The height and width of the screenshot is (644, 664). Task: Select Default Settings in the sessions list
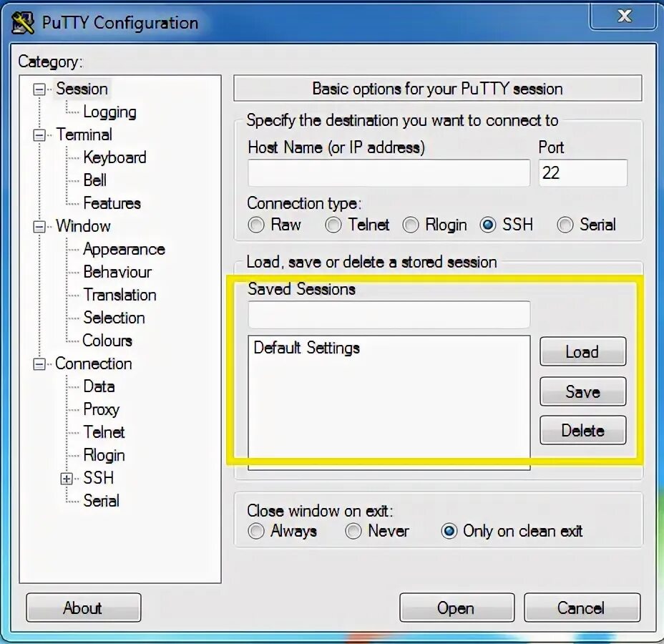[306, 348]
